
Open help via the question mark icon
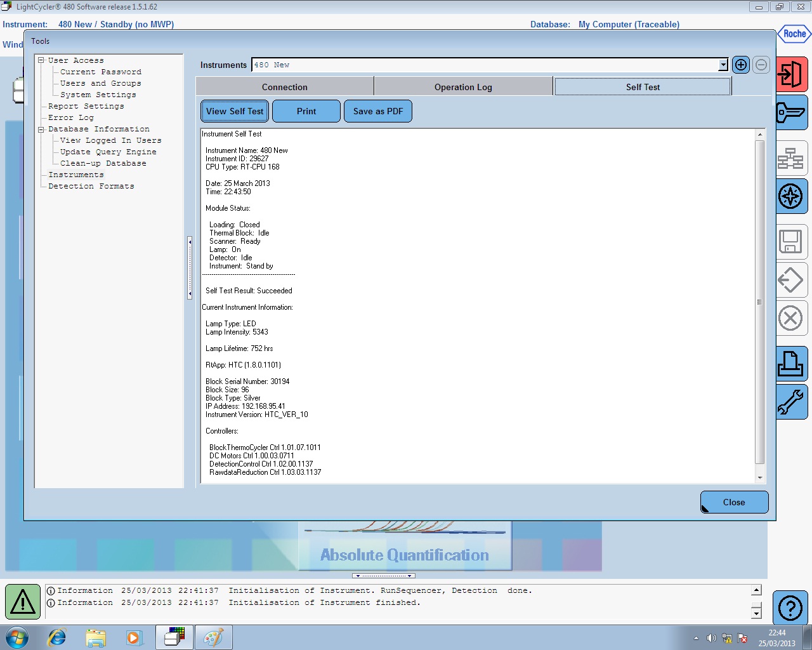click(x=790, y=607)
